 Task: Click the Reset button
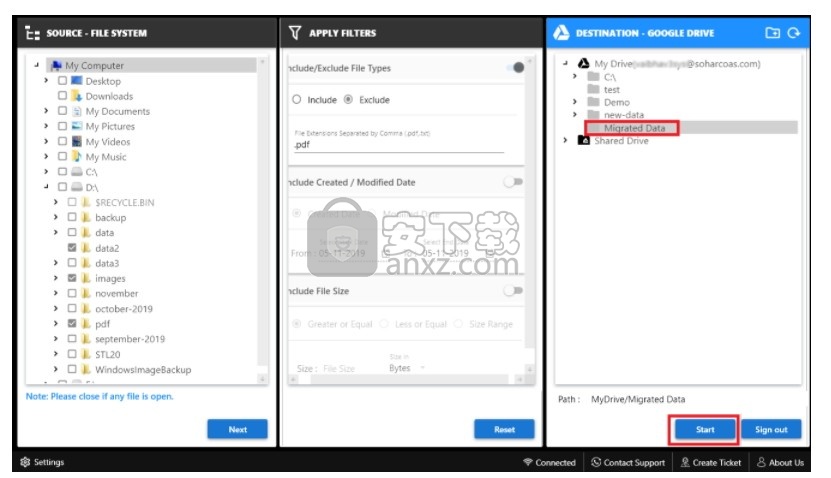(504, 429)
